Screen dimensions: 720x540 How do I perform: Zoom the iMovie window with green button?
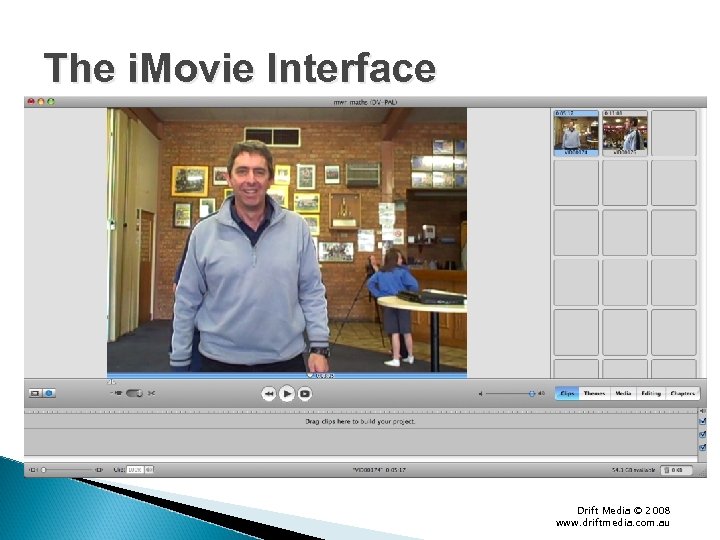pos(51,101)
